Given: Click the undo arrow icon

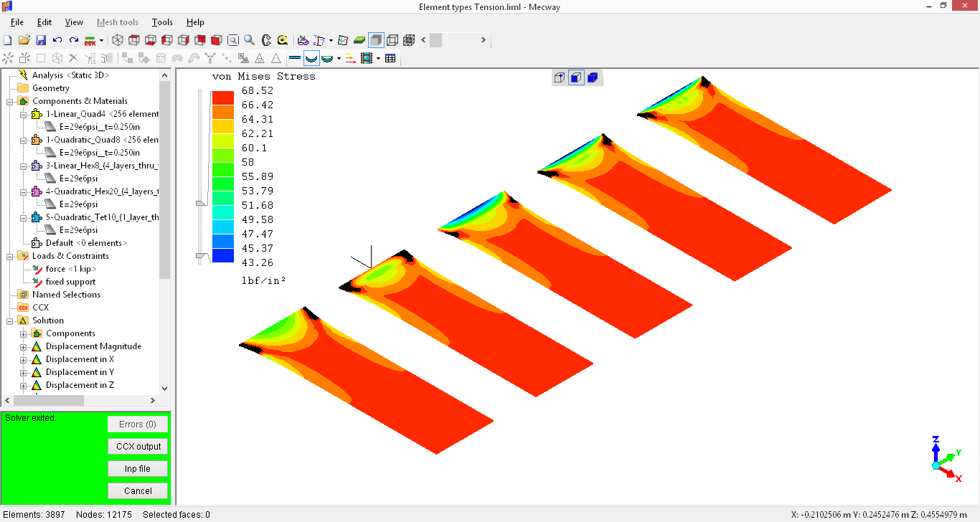Looking at the screenshot, I should point(57,40).
